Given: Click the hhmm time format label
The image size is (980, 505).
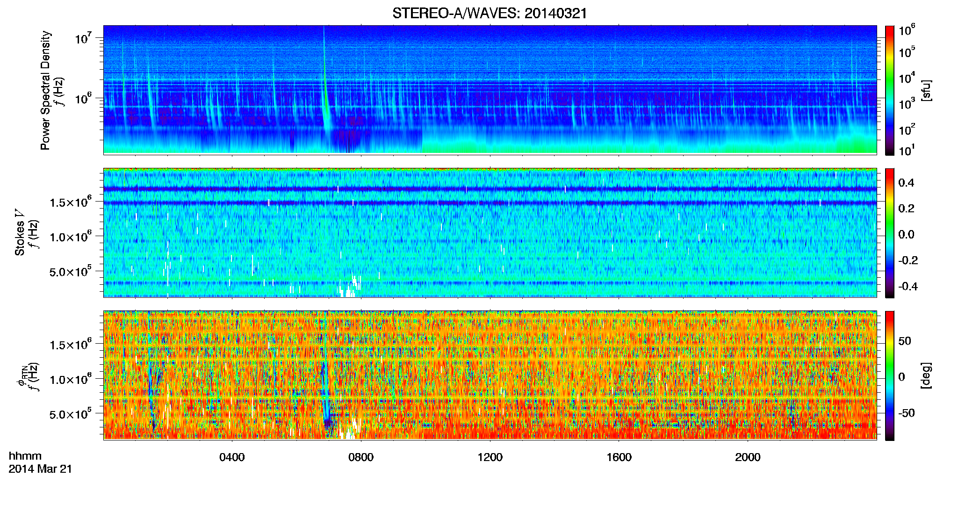Looking at the screenshot, I should click(25, 456).
